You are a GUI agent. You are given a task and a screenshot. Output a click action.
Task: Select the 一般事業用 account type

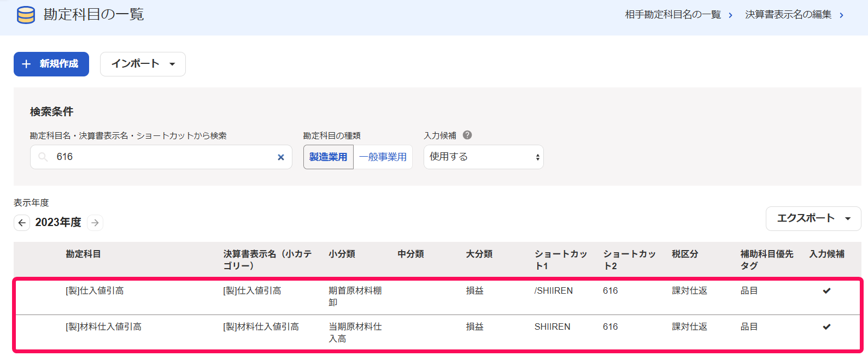point(383,157)
